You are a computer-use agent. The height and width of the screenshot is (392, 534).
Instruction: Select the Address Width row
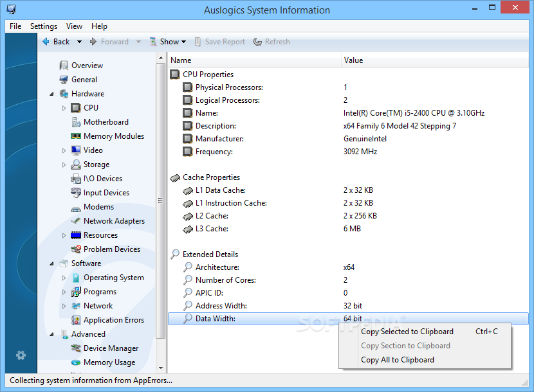348,306
